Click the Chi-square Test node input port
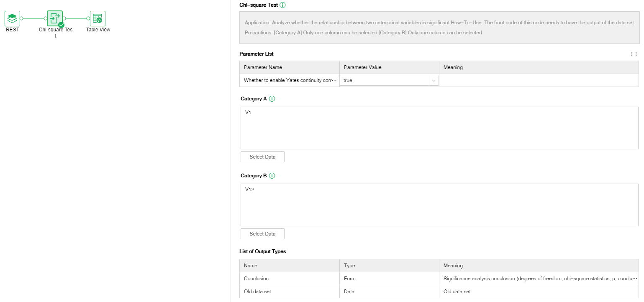This screenshot has height=302, width=644. click(46, 18)
